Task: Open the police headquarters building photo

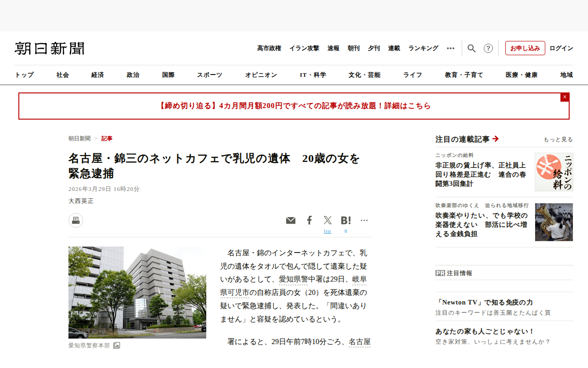Action: pyautogui.click(x=137, y=293)
